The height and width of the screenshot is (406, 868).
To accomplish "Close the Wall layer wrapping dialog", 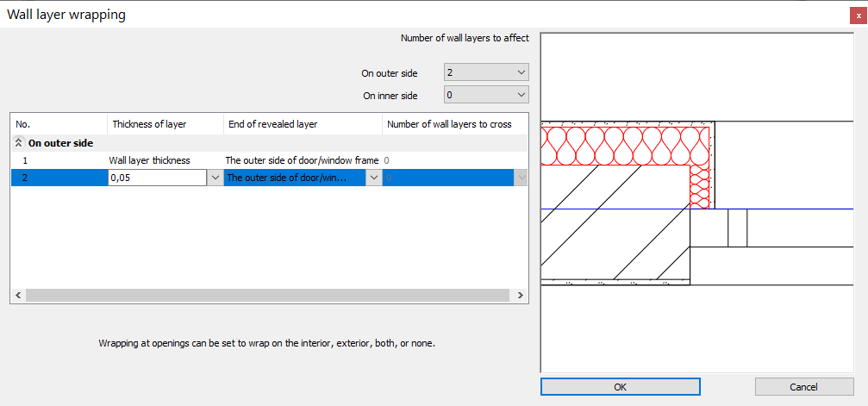I will [x=858, y=16].
